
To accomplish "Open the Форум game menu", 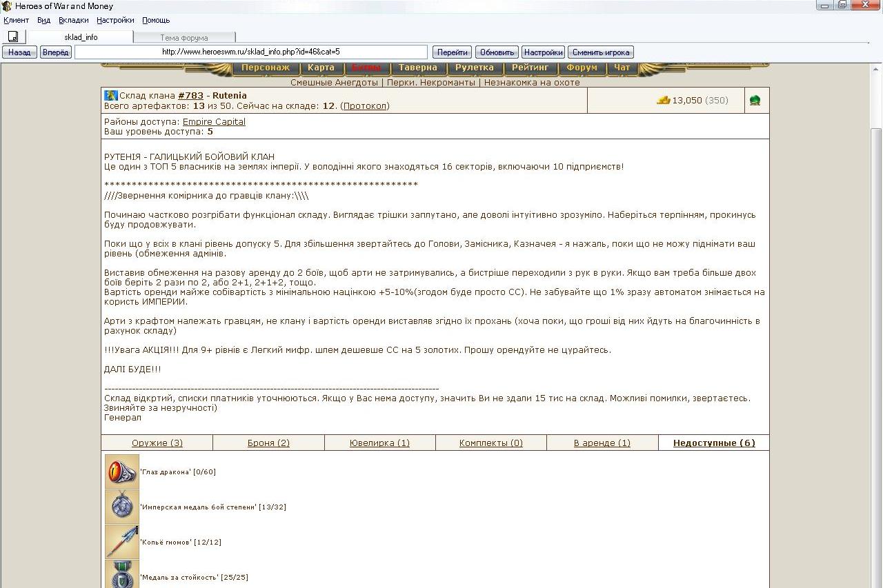I will pos(582,68).
